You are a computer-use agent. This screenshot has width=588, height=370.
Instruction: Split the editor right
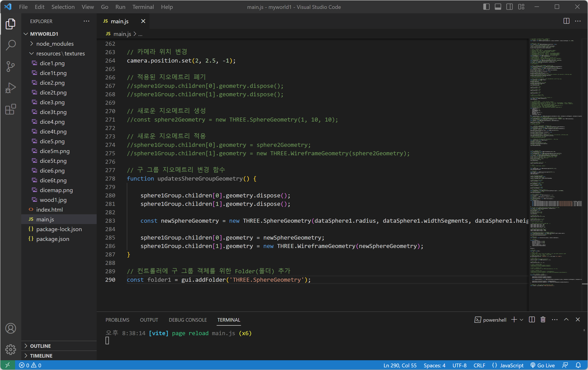566,21
